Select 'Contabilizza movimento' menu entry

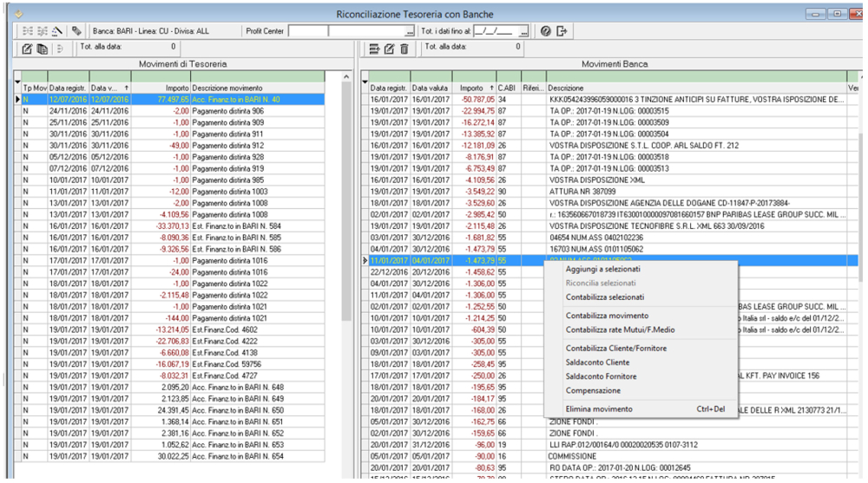click(x=607, y=316)
